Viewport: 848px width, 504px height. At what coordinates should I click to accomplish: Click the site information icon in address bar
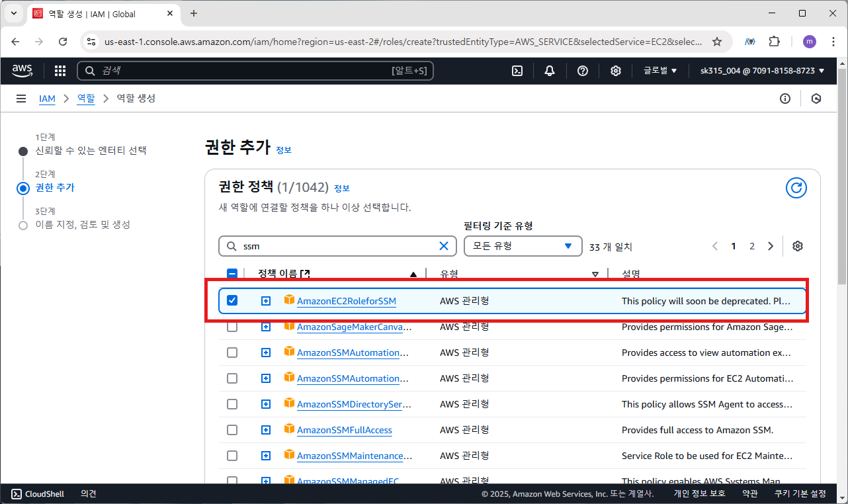pyautogui.click(x=92, y=42)
